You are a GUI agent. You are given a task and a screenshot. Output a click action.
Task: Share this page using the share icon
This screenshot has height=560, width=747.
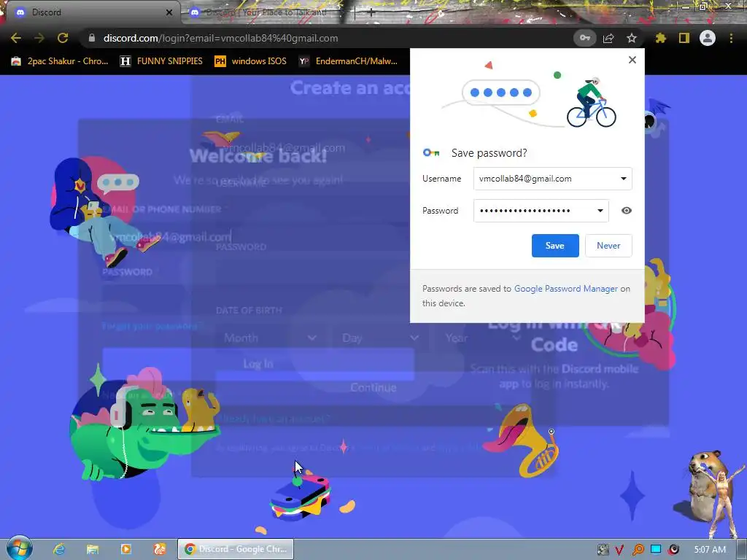[x=608, y=38]
